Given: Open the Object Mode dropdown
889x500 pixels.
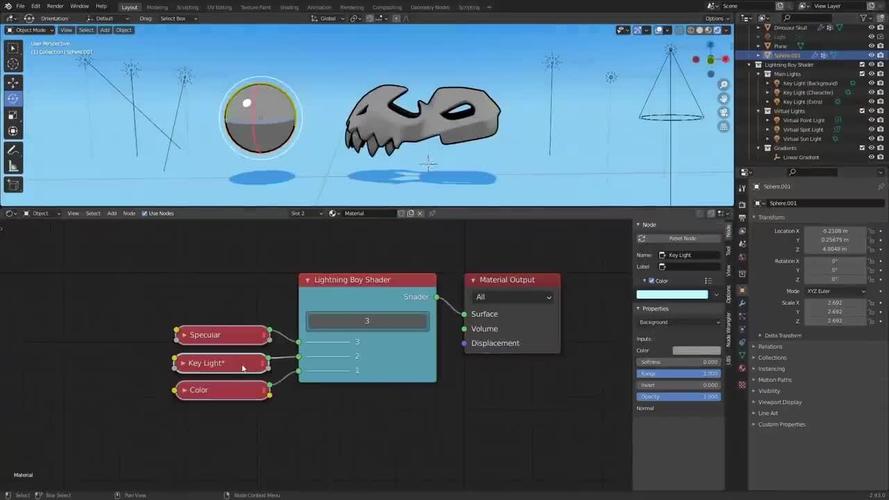Looking at the screenshot, I should (30, 30).
